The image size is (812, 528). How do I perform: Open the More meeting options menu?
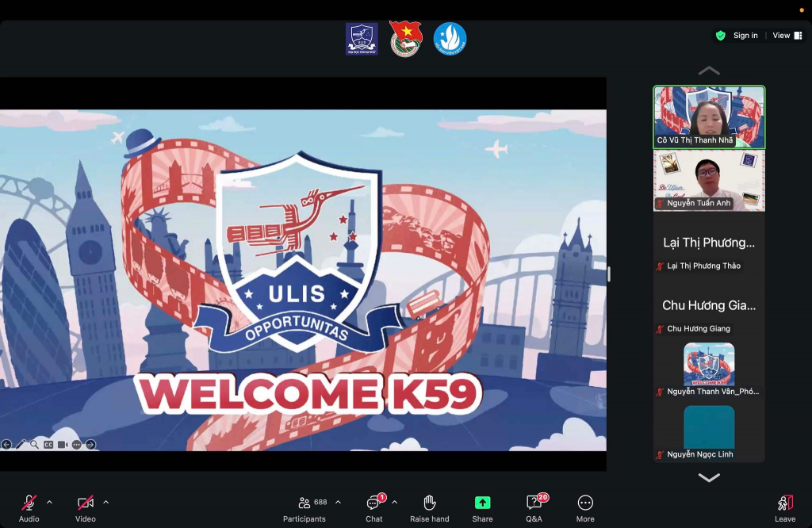click(x=585, y=508)
